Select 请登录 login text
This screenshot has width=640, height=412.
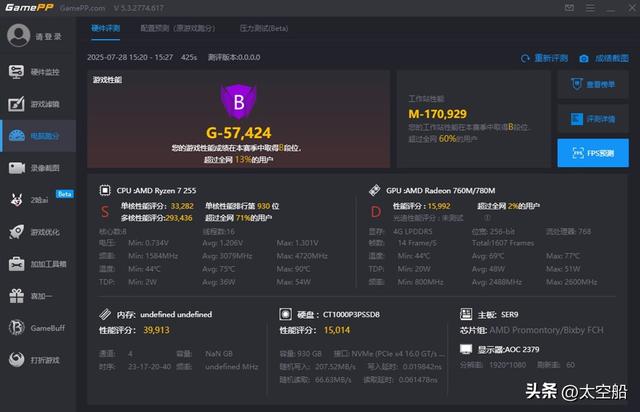pyautogui.click(x=49, y=37)
